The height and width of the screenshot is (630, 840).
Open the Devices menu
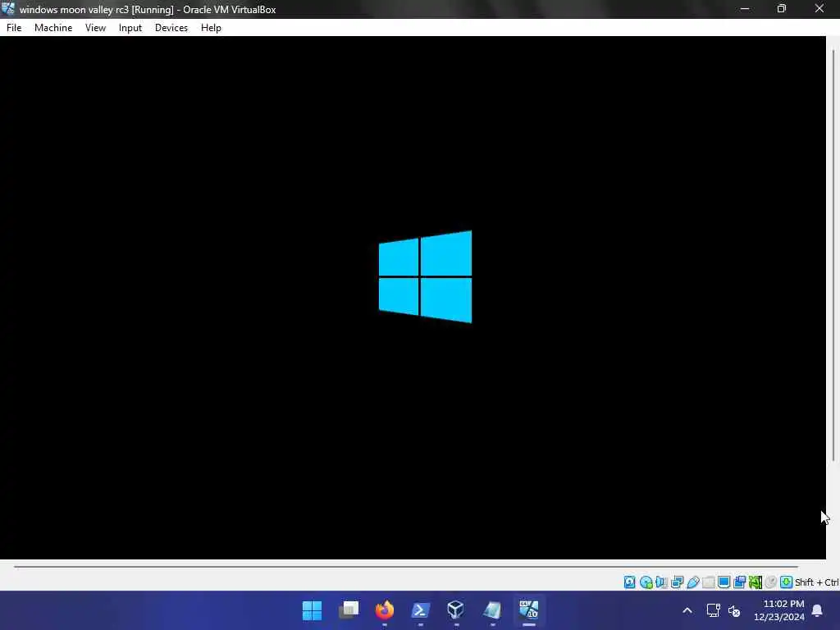click(x=171, y=28)
